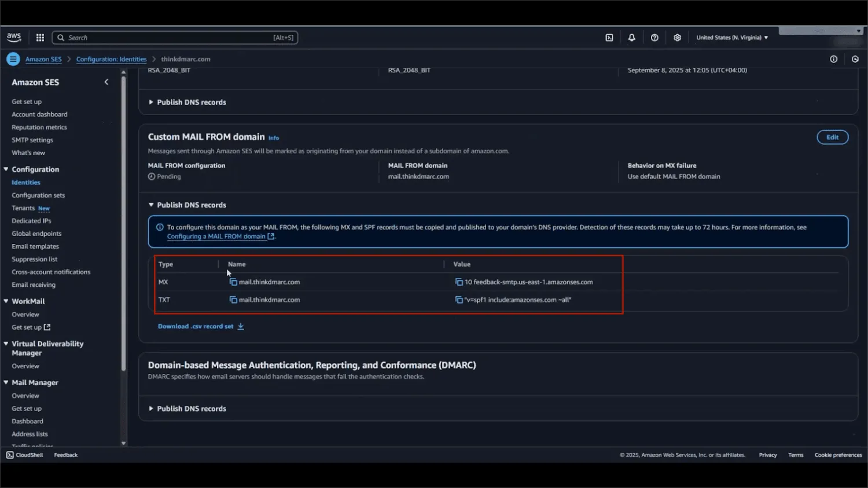Click the Value column header
This screenshot has width=868, height=488.
click(x=462, y=264)
